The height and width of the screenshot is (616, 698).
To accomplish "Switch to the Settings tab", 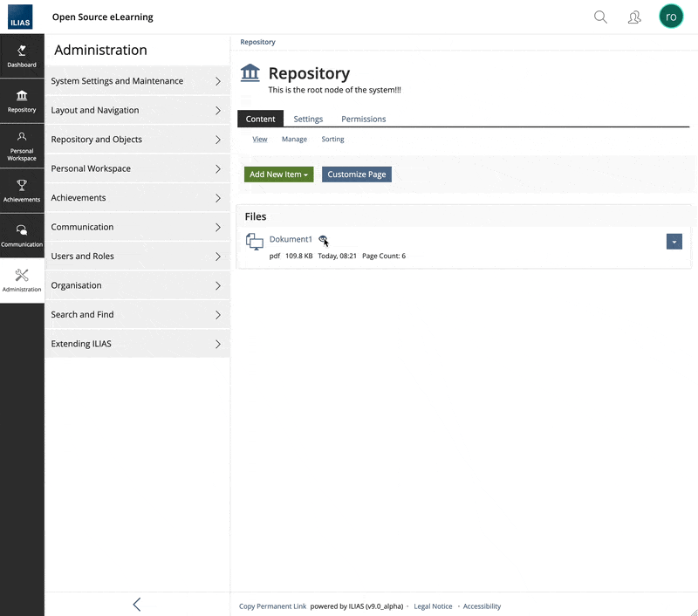I will point(308,119).
